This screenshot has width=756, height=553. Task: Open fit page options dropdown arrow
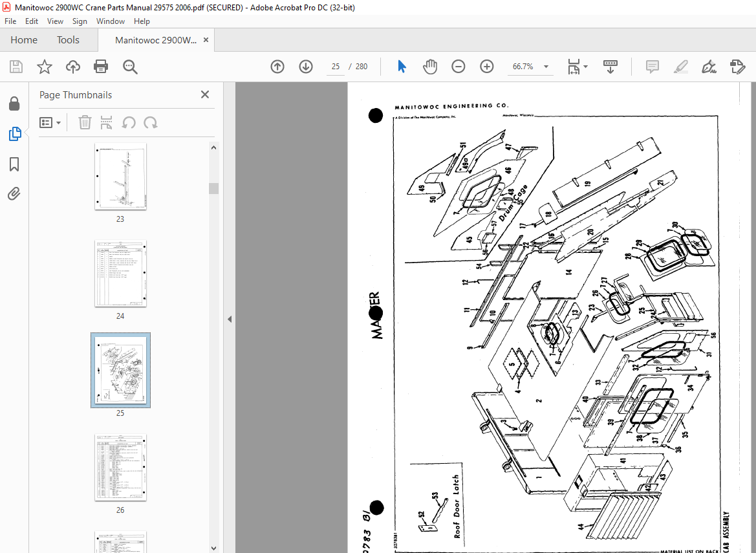586,67
